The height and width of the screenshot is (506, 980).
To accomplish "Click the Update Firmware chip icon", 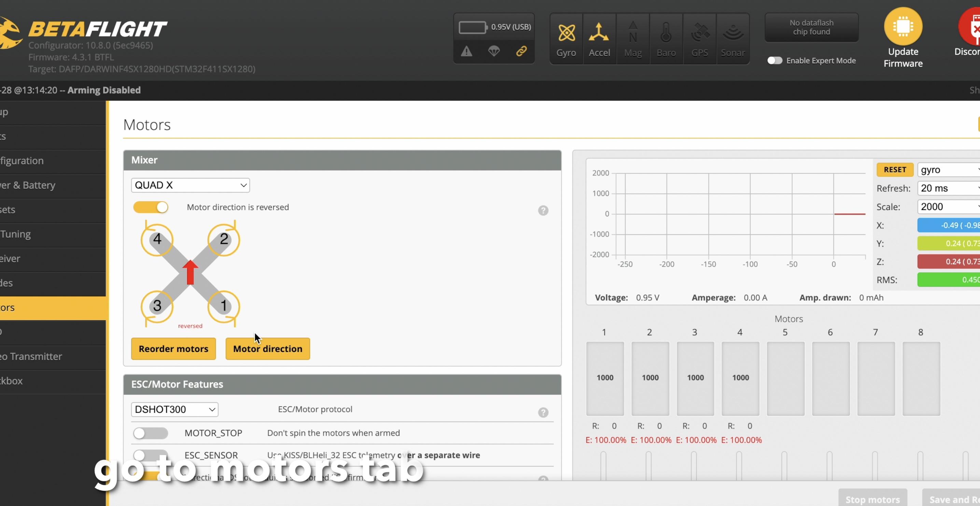I will [903, 27].
